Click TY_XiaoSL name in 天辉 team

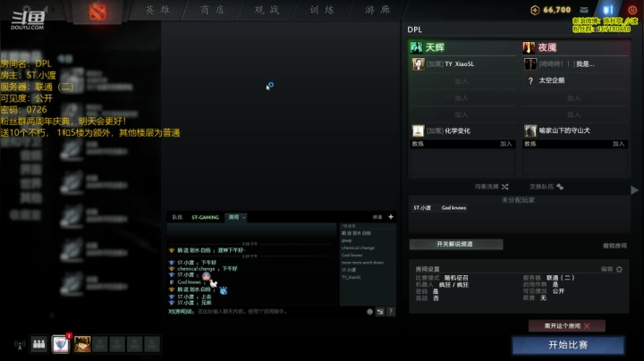point(459,64)
